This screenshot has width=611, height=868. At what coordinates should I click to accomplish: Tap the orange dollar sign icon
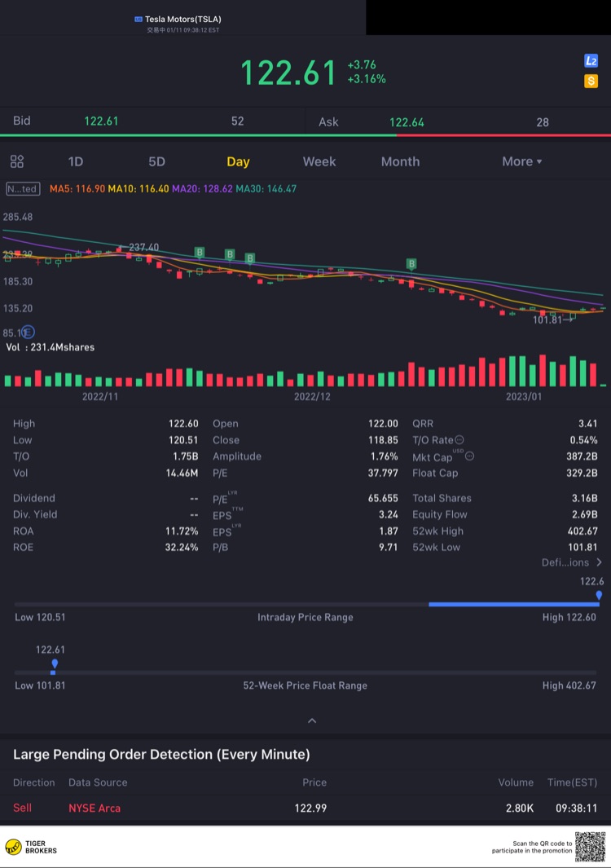[x=591, y=82]
